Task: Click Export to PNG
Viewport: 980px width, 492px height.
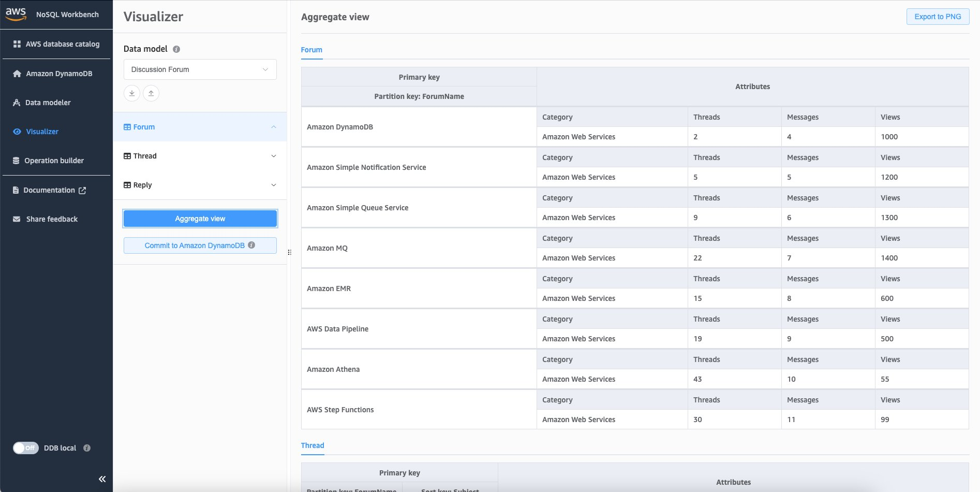Action: click(x=938, y=16)
